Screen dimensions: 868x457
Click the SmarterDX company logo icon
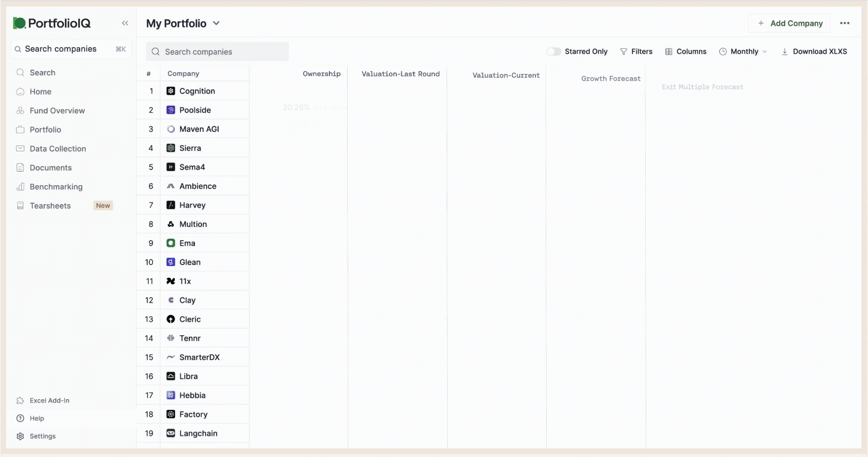point(171,357)
